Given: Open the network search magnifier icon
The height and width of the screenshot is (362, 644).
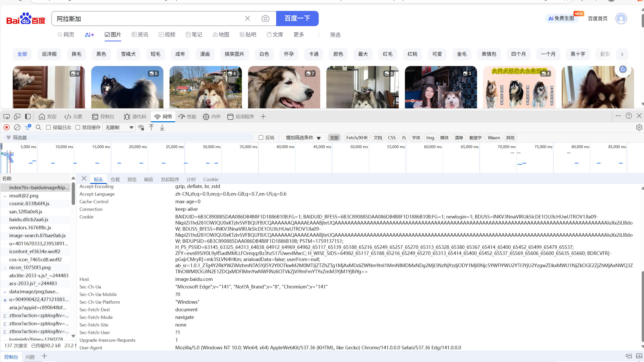Looking at the screenshot, I should [x=38, y=127].
